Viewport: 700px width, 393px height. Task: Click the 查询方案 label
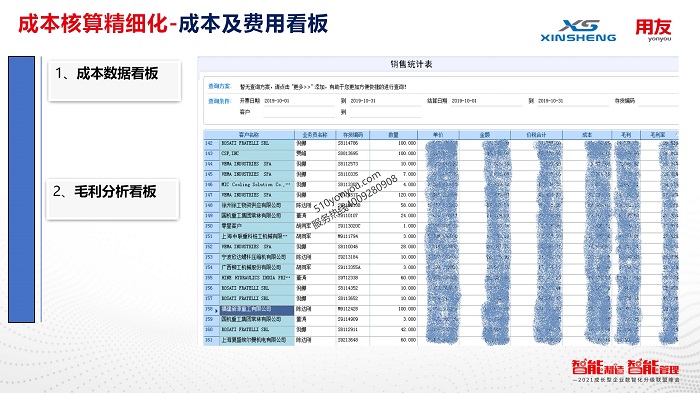point(219,86)
